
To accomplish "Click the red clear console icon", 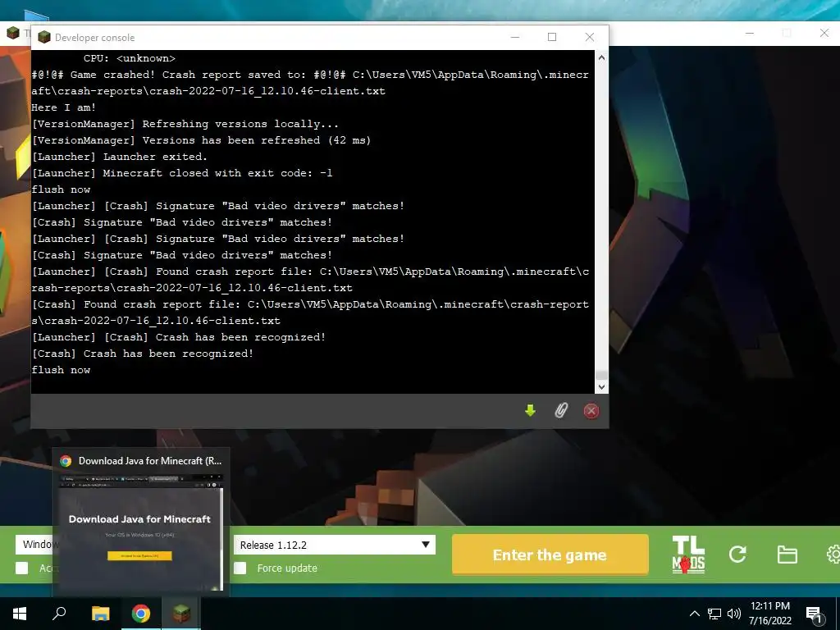I will [591, 411].
